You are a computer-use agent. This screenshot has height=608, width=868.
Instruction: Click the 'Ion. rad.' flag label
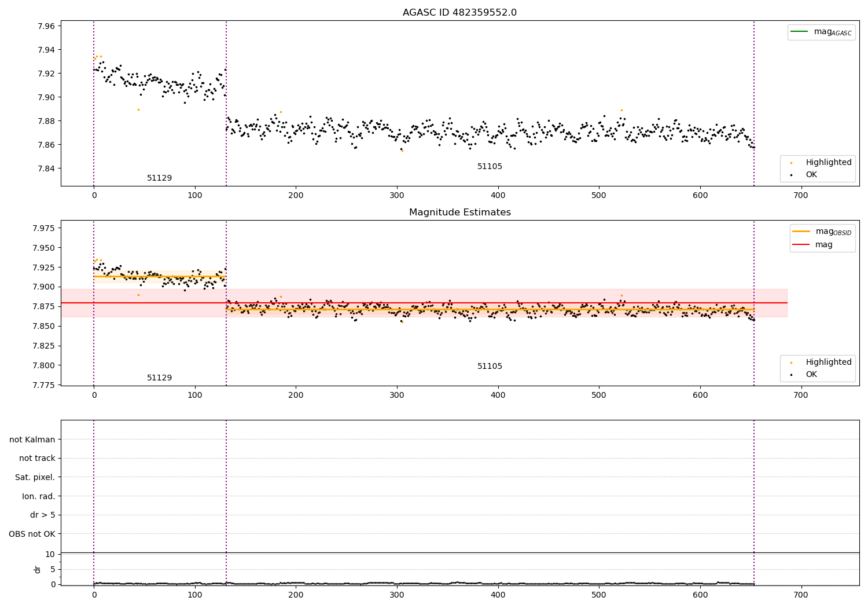[39, 497]
